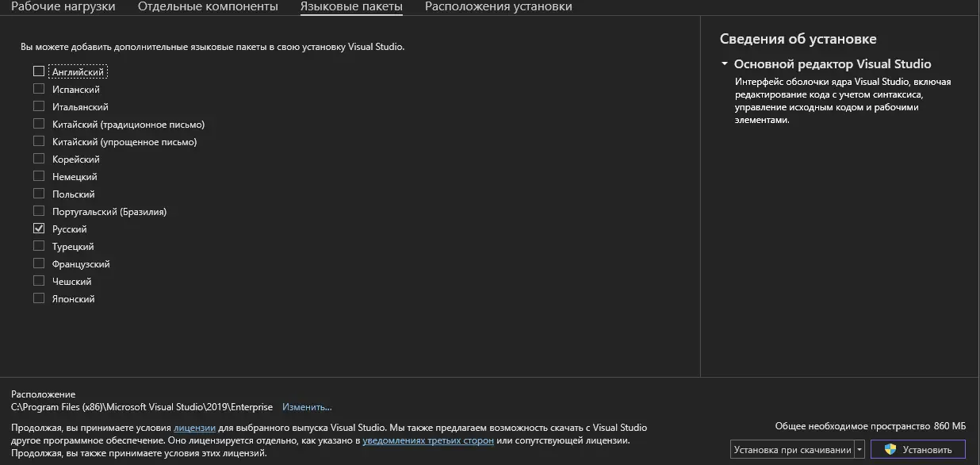
Task: Toggle the Португальский (Бразилия) checkbox
Action: [39, 211]
